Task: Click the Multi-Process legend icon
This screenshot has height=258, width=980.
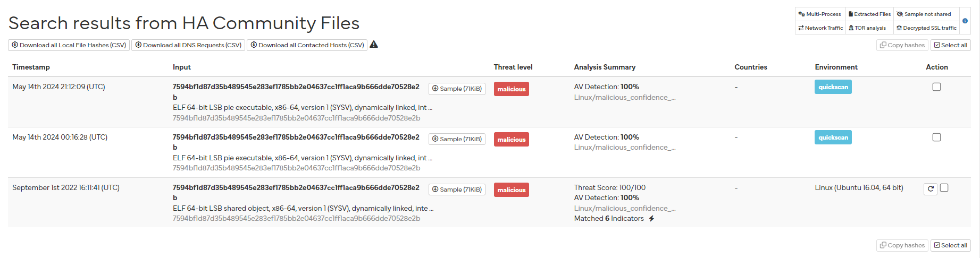Action: pos(802,14)
